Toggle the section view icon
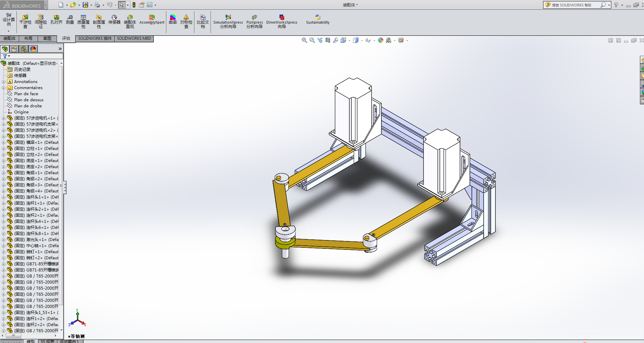This screenshot has height=343, width=644. coord(328,41)
